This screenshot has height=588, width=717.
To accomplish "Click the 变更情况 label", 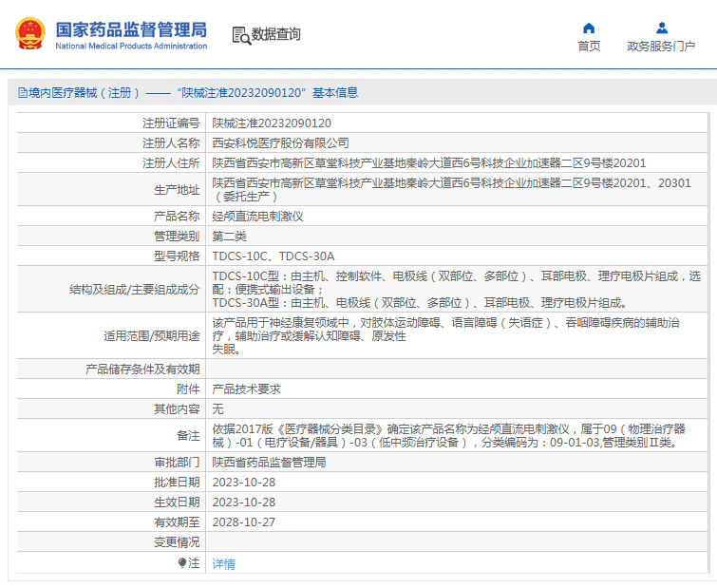I will pos(177,542).
